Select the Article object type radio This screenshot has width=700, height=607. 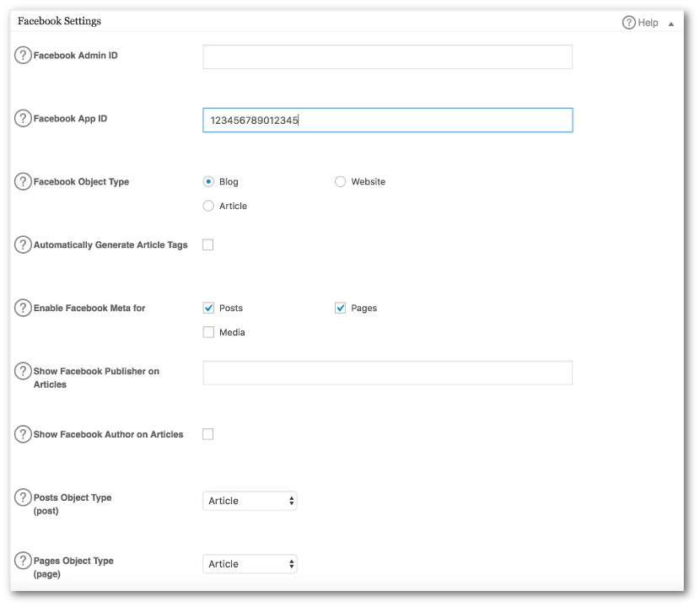[x=208, y=206]
